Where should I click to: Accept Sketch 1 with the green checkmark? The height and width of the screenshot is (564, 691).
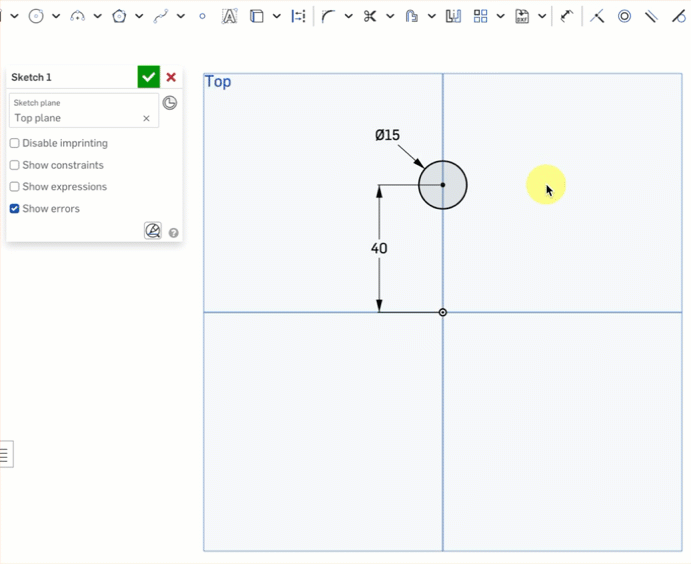[149, 77]
